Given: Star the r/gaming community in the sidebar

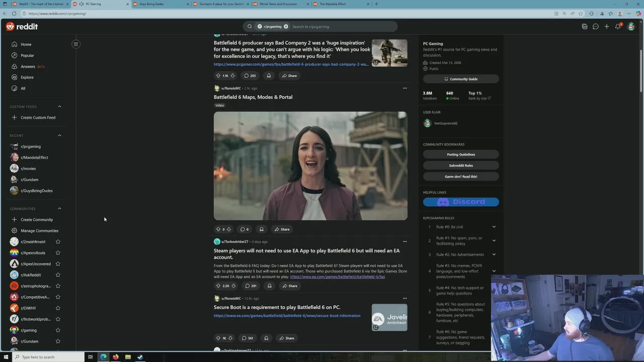Looking at the screenshot, I should point(58,330).
